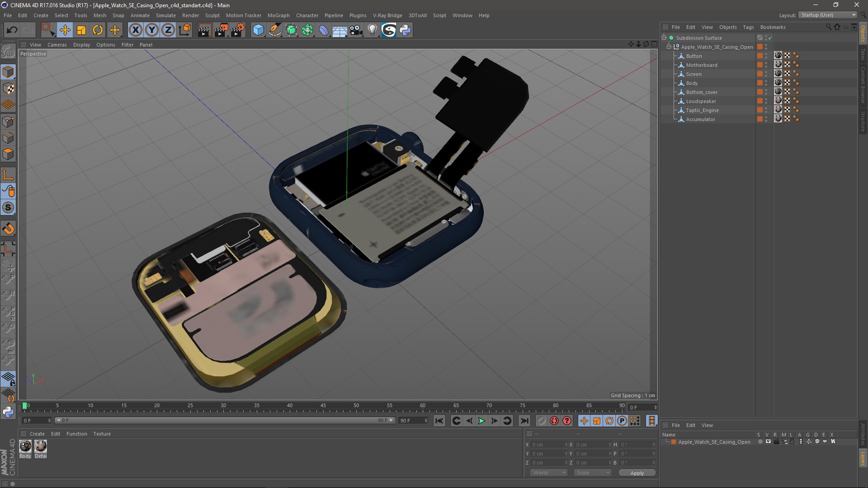Viewport: 868px width, 488px height.
Task: Open the Array modeling objects icon
Action: [308, 30]
